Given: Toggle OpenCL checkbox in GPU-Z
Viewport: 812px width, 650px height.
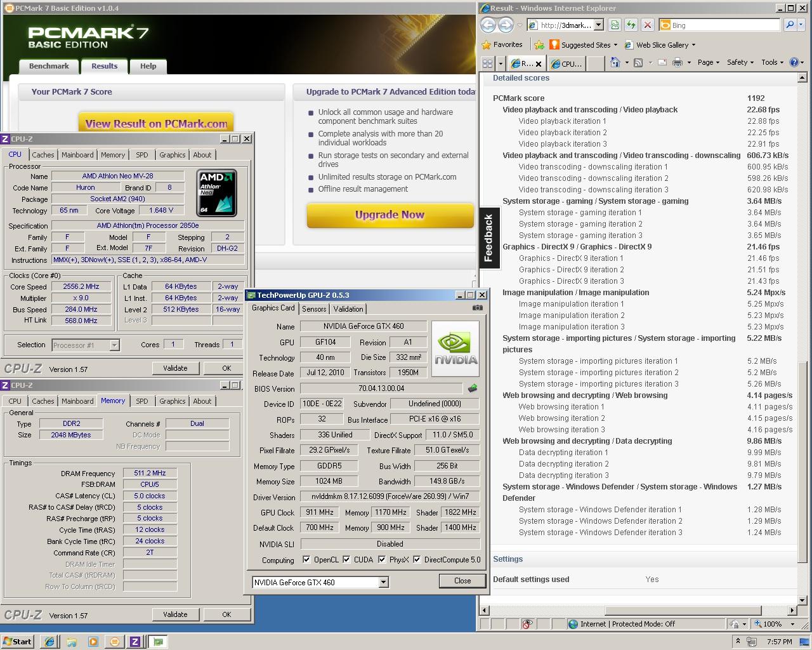Looking at the screenshot, I should pos(306,559).
